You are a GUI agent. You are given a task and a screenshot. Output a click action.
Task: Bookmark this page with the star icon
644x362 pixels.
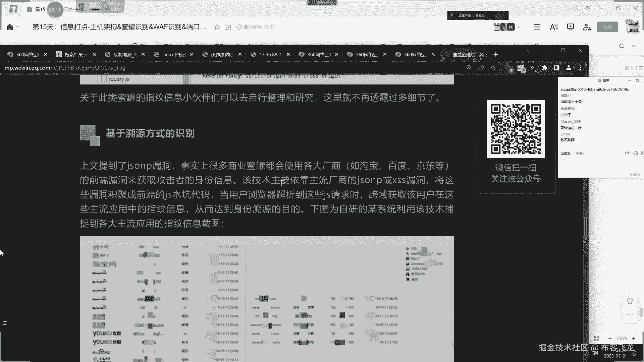493,68
